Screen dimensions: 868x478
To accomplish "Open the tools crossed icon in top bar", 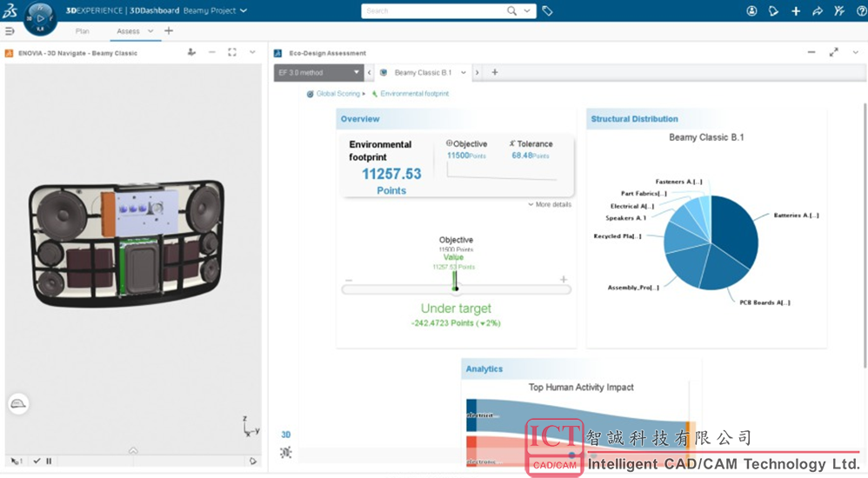I will [840, 10].
